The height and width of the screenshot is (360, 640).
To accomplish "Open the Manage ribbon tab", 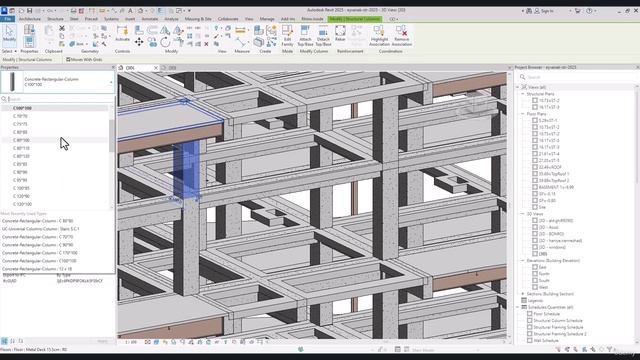I will (x=267, y=19).
